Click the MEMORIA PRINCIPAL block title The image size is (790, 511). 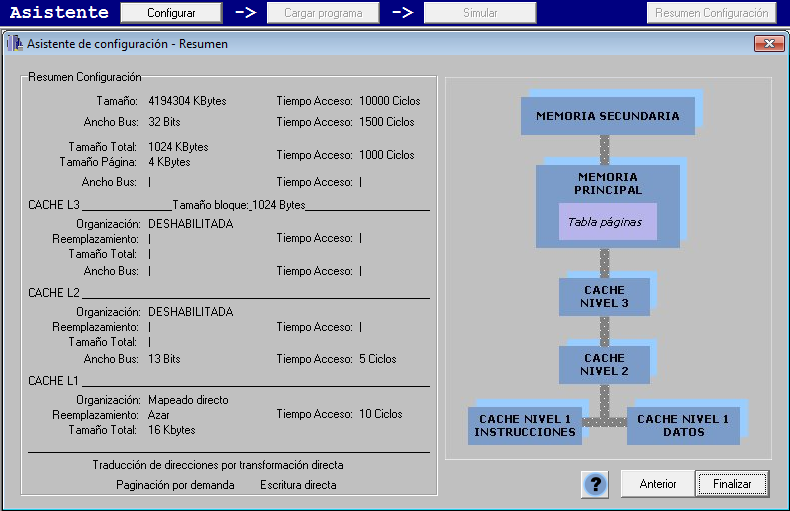(608, 183)
